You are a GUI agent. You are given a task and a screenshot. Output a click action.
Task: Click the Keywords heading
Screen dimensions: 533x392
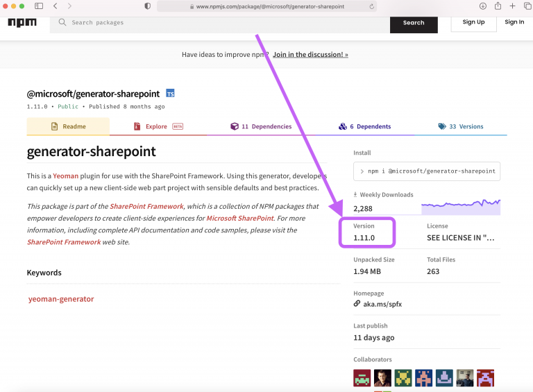click(44, 273)
